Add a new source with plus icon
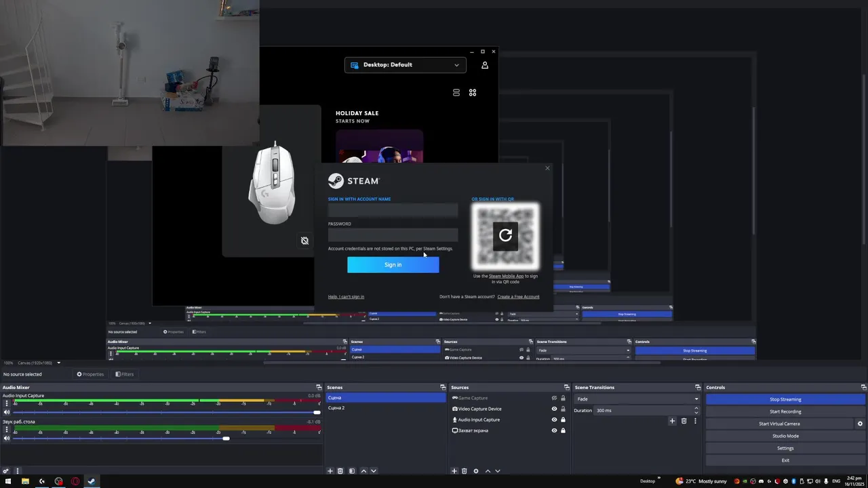Screen dimensions: 868x488 pyautogui.click(x=454, y=471)
